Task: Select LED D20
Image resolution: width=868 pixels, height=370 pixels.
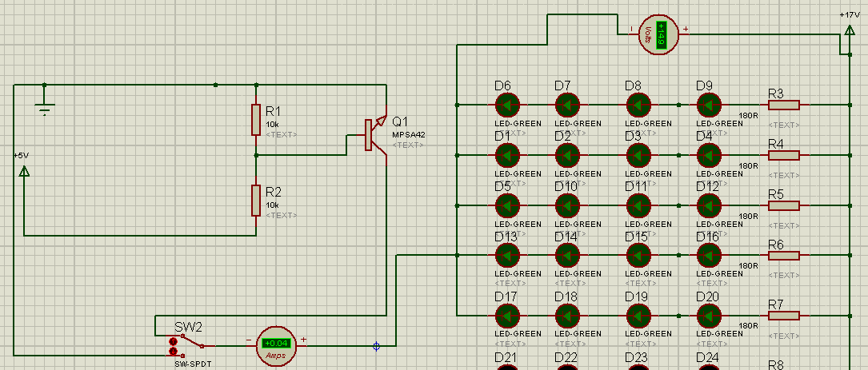Action: [709, 316]
